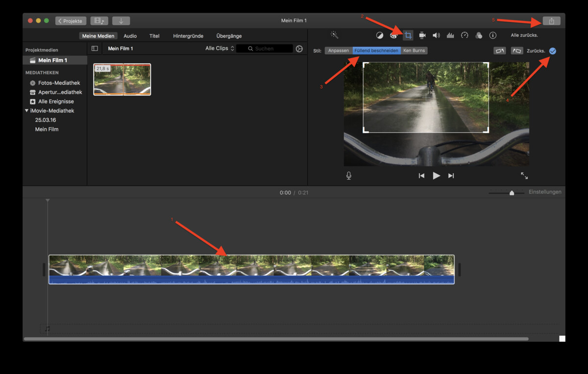Play the clip in the viewer
This screenshot has width=588, height=374.
pos(436,175)
